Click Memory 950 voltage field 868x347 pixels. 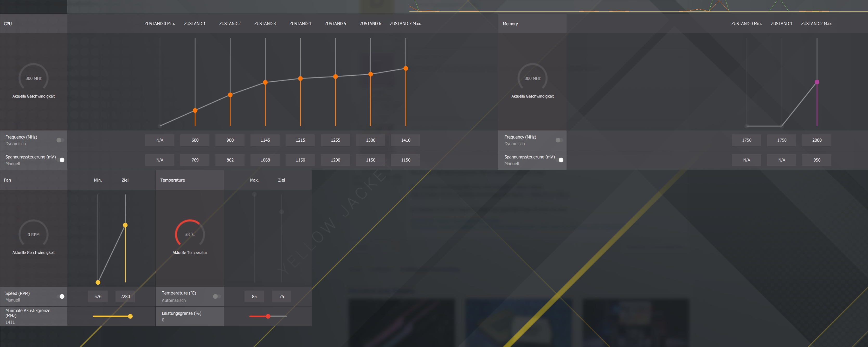[816, 160]
